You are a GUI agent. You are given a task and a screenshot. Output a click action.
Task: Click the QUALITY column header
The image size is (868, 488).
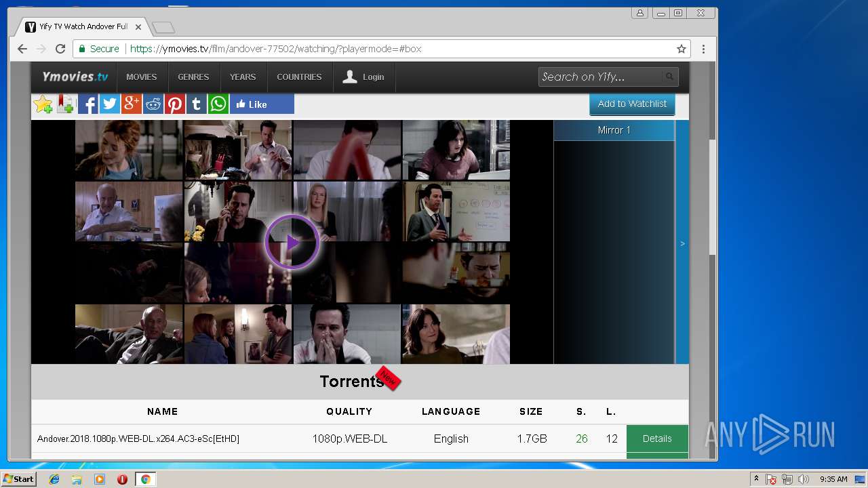click(x=349, y=411)
